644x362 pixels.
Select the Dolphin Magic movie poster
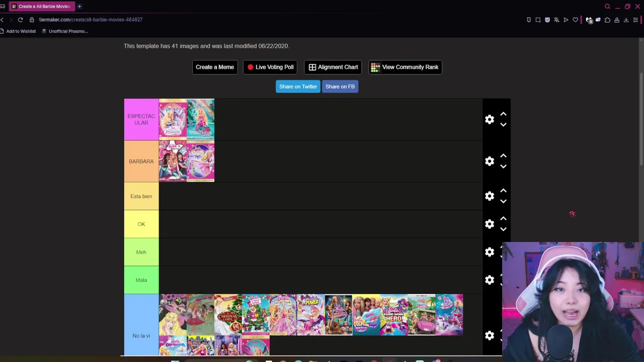coord(366,315)
